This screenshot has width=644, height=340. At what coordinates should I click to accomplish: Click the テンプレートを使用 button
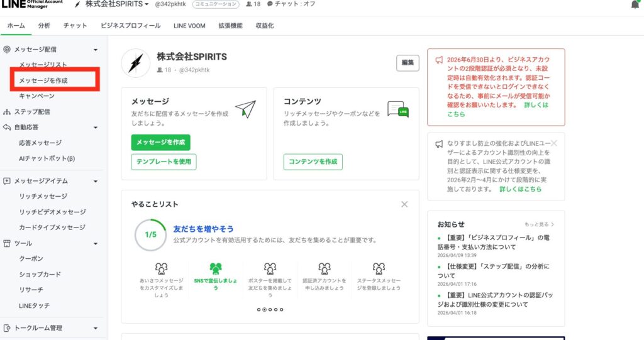coord(164,162)
